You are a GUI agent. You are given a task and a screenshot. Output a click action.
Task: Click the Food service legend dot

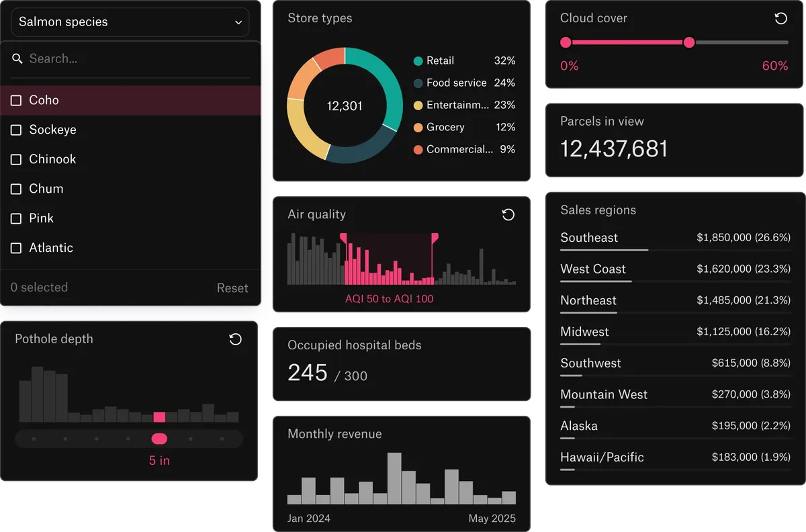click(x=418, y=83)
